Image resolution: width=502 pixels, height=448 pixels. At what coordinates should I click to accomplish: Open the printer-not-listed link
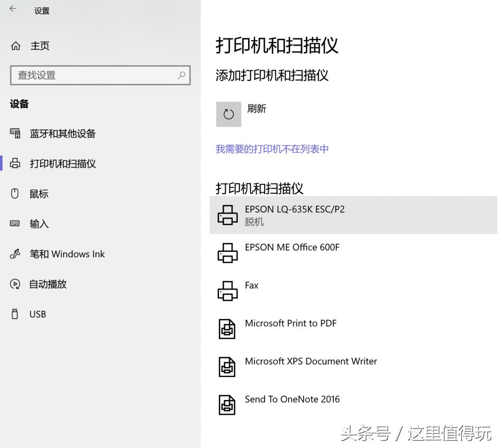(272, 149)
